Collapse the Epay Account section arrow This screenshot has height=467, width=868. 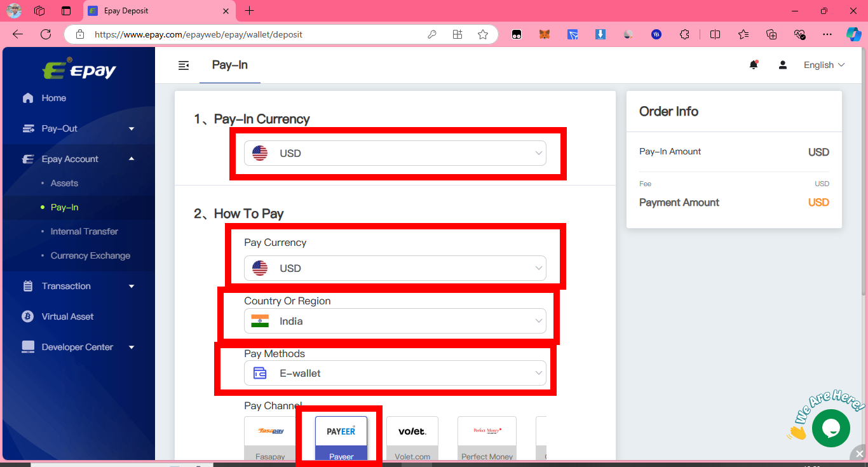132,159
